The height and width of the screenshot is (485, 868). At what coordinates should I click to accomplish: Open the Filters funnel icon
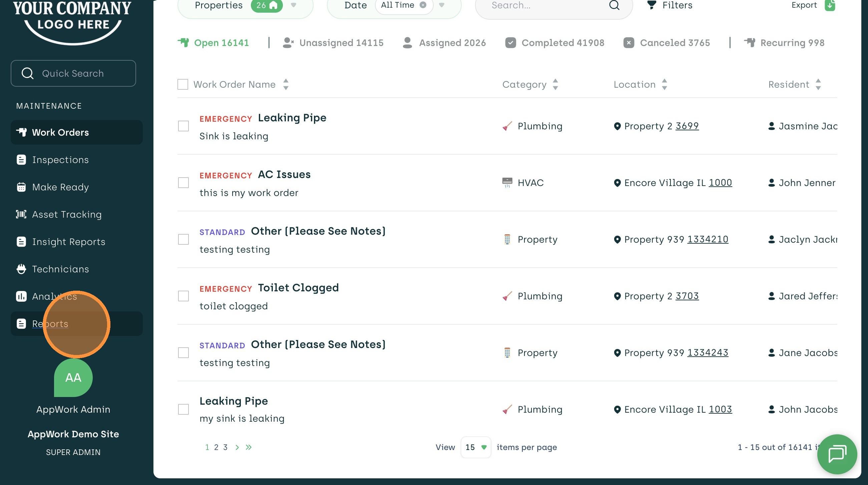pyautogui.click(x=652, y=5)
